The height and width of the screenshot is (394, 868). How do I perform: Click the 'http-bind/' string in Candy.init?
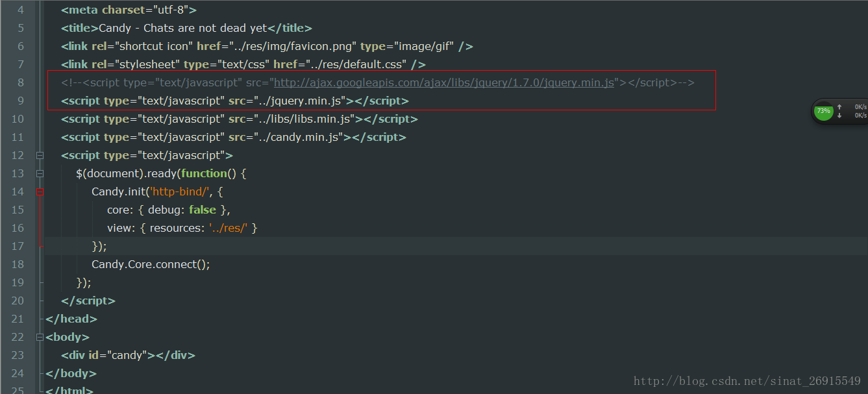click(x=179, y=191)
